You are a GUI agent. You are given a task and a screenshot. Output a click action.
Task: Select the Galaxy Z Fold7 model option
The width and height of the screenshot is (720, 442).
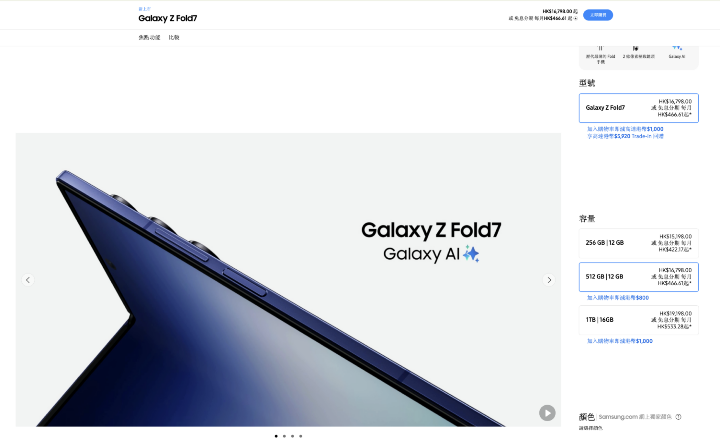pos(639,108)
